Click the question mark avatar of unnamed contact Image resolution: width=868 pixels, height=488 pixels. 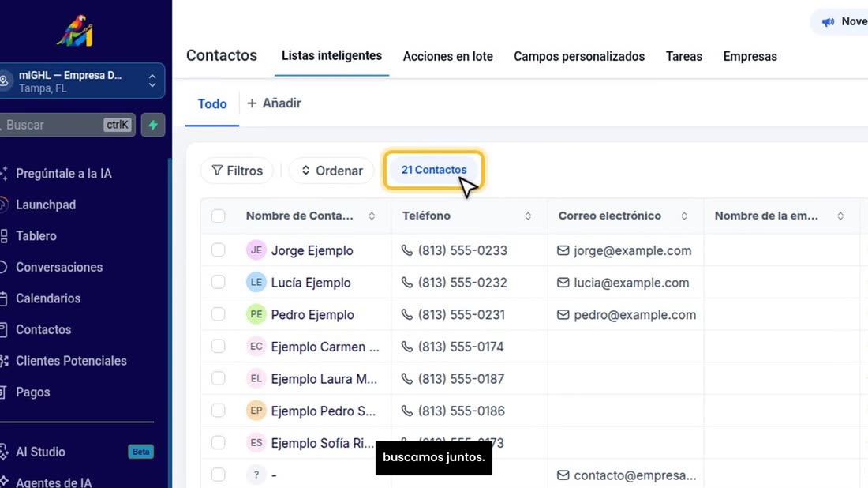pos(256,475)
